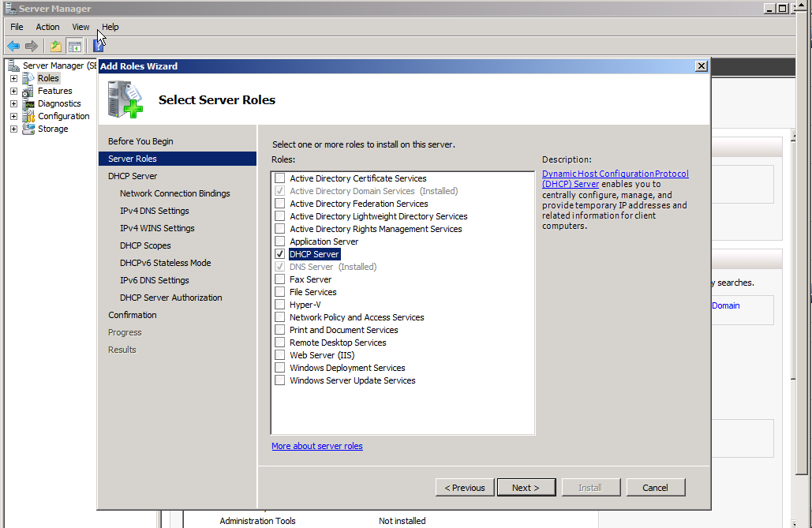This screenshot has height=528, width=812.
Task: Expand the Features tree node
Action: (x=14, y=92)
